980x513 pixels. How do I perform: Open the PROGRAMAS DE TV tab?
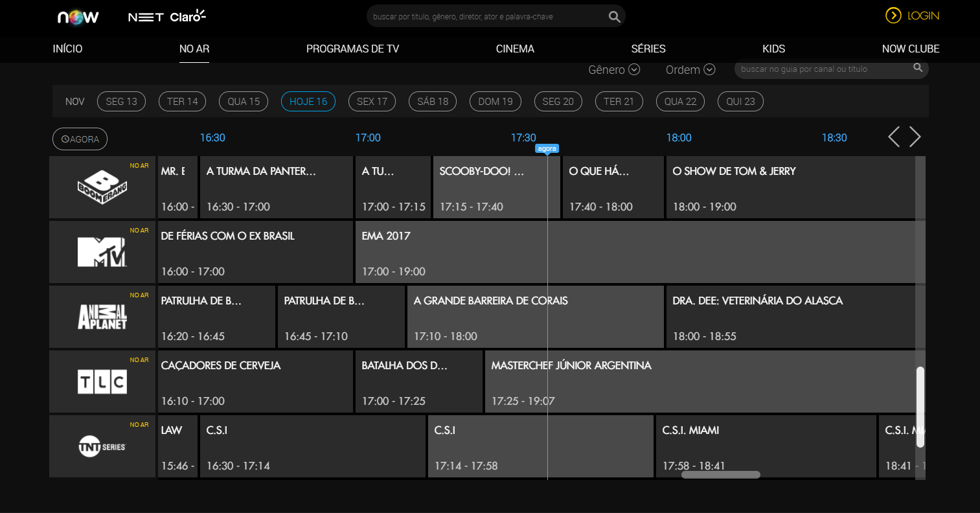(352, 49)
